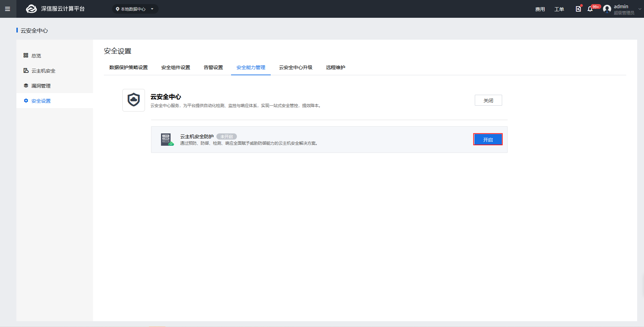Select the 云安全中心升级 tab
This screenshot has width=644, height=327.
[296, 67]
